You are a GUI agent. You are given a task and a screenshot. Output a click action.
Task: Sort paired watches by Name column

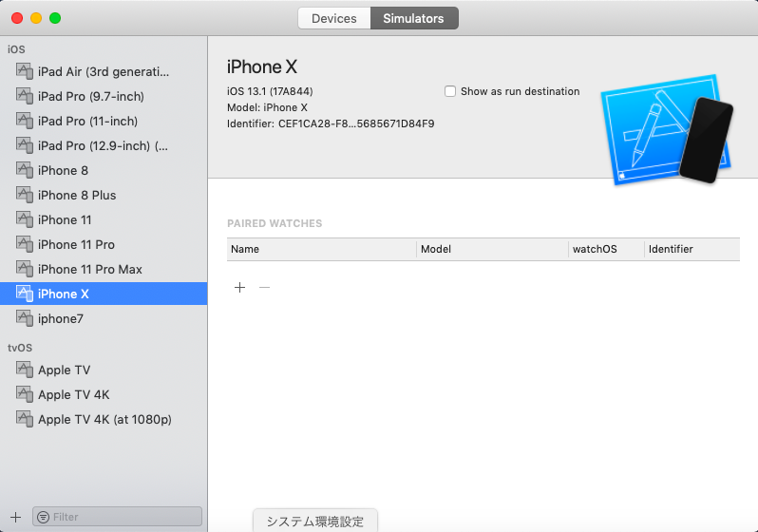tap(321, 249)
